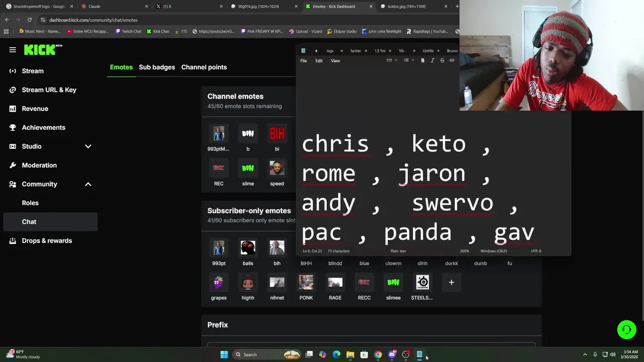Image resolution: width=644 pixels, height=362 pixels.
Task: Insert link in Notepad toolbar
Action: click(452, 60)
